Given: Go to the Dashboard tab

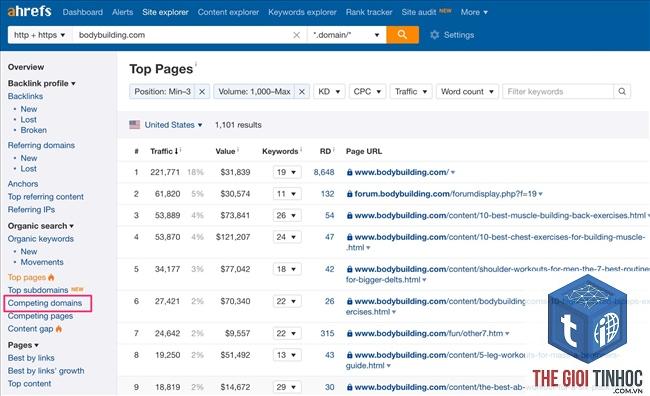Looking at the screenshot, I should (x=82, y=12).
